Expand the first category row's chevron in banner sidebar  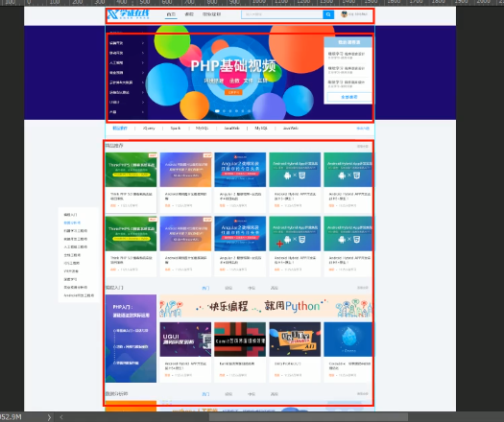pos(143,43)
